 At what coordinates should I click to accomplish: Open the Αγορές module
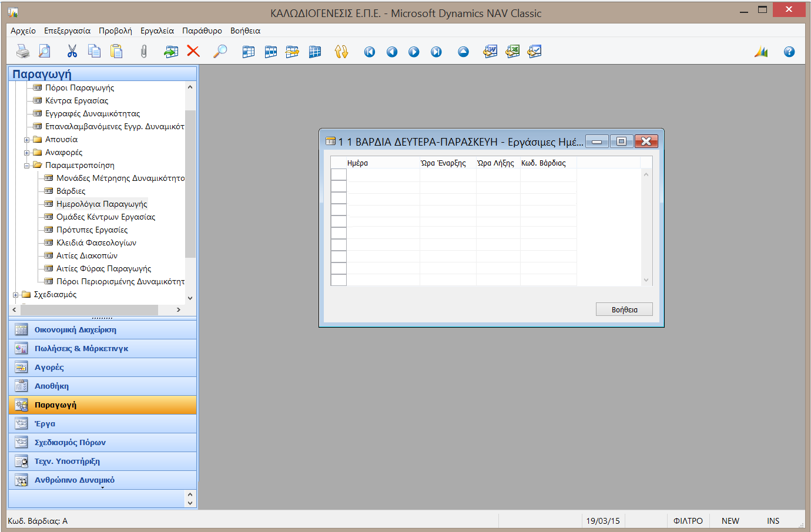(103, 368)
